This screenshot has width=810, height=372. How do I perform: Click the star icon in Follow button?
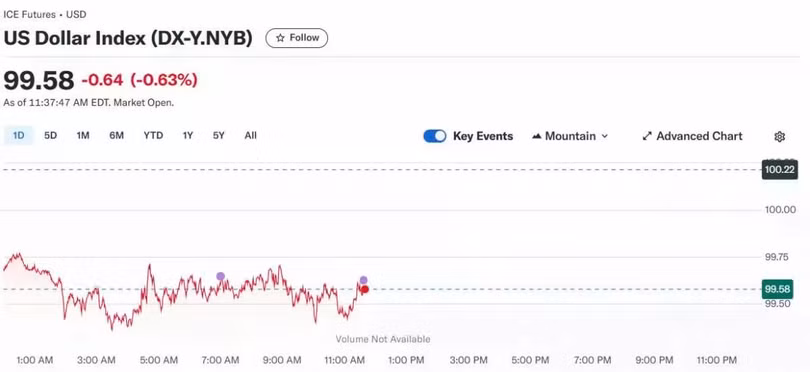(x=281, y=38)
